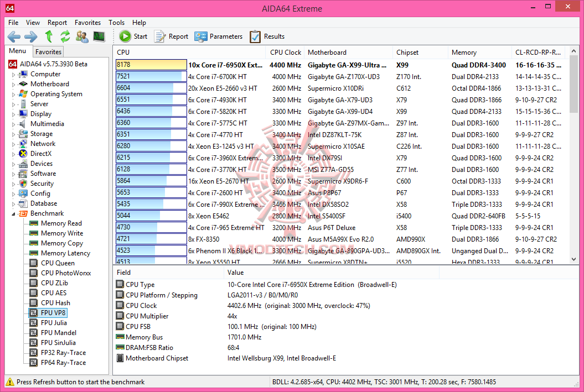
Task: Select the CPU AES benchmark
Action: pos(54,293)
